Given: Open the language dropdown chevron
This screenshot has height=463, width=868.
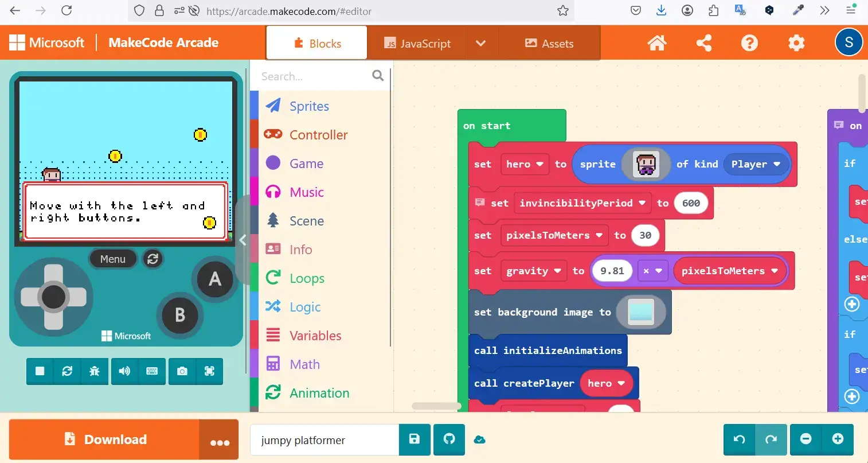Looking at the screenshot, I should pyautogui.click(x=481, y=43).
